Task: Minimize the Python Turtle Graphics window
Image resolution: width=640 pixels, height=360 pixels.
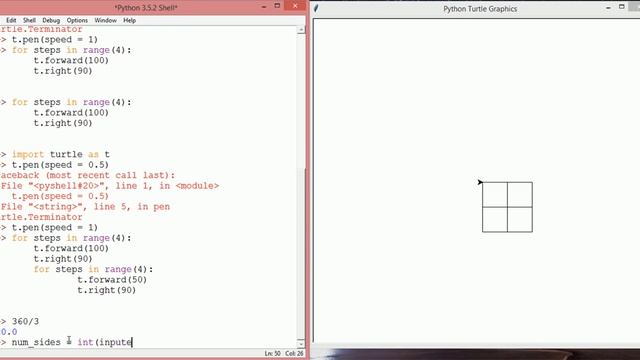Action: click(x=608, y=8)
